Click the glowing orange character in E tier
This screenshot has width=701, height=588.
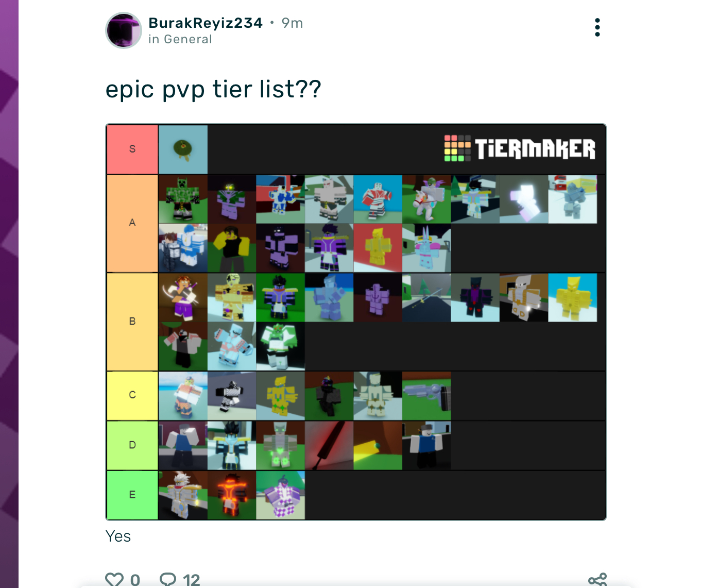pos(232,495)
